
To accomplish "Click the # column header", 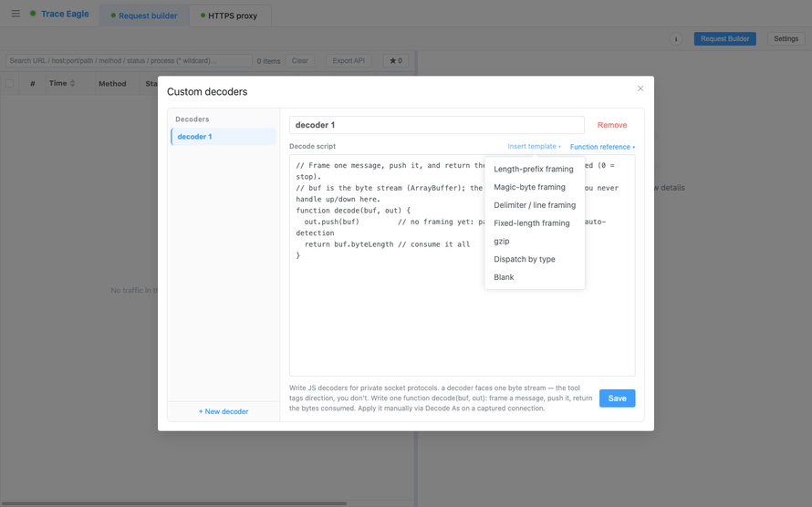I will (x=33, y=83).
